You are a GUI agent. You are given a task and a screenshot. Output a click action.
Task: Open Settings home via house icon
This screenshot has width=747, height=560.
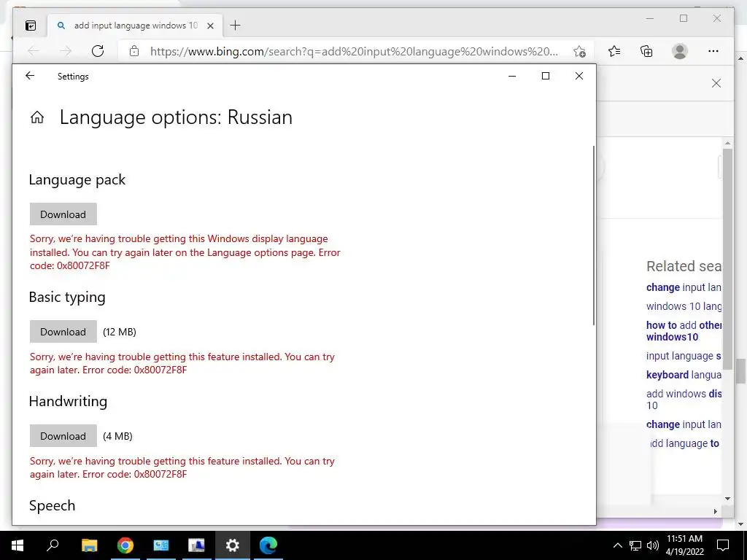(37, 117)
